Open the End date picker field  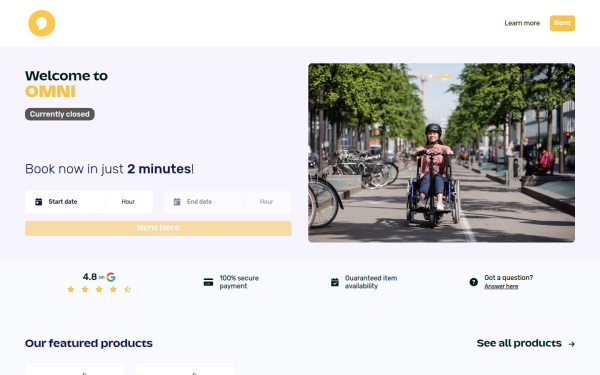[204, 202]
